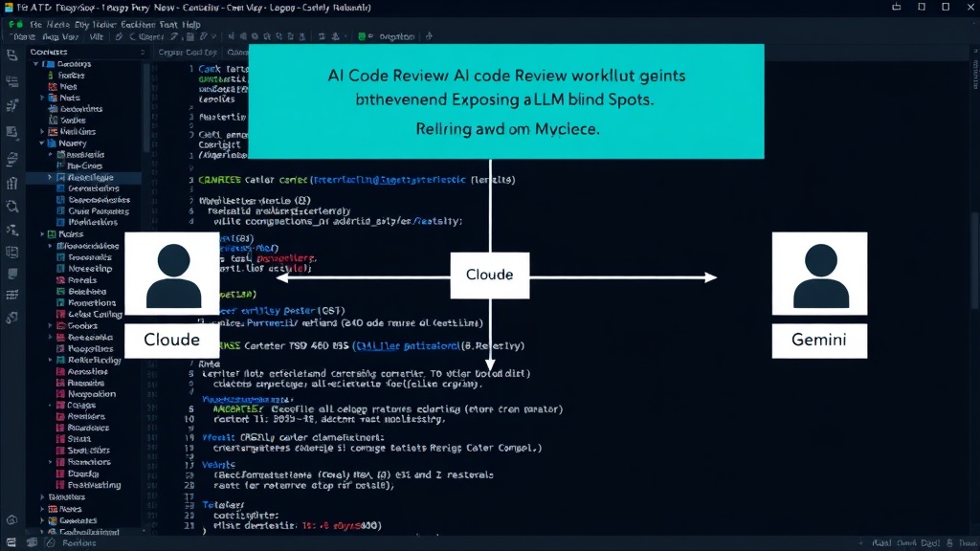
Task: Click the Cloude avatar picture on the left
Action: (172, 274)
